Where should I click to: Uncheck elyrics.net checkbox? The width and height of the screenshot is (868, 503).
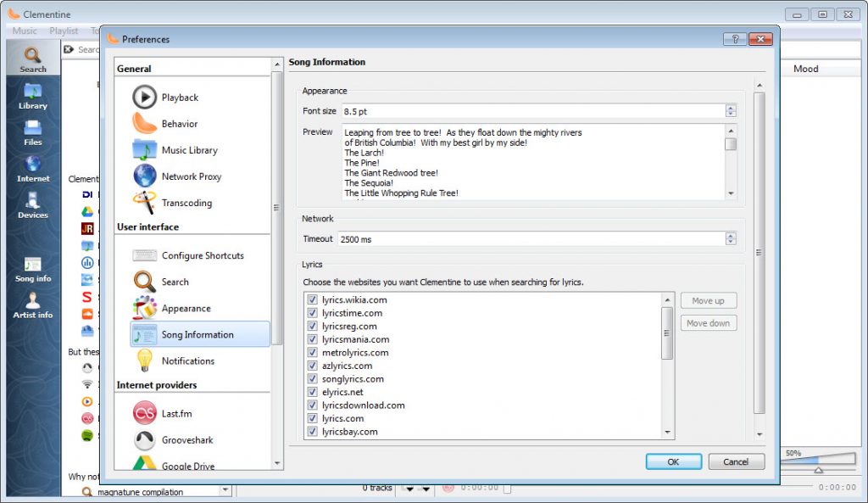pos(312,392)
